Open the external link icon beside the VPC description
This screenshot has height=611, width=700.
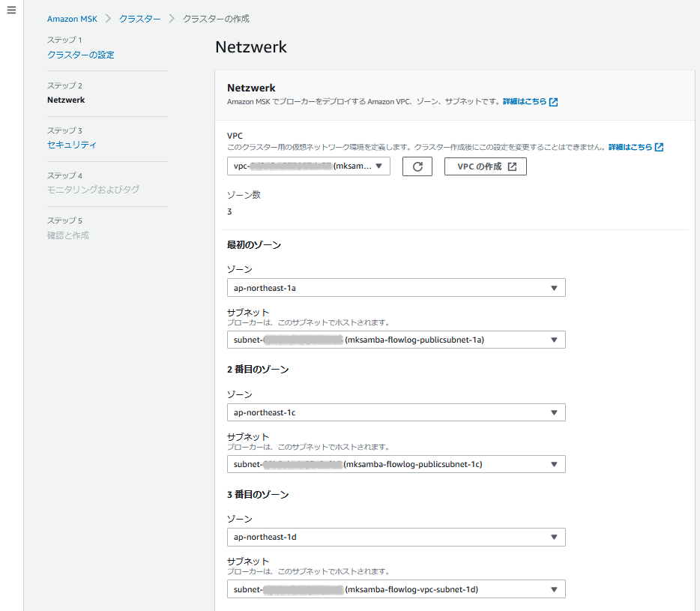pyautogui.click(x=659, y=147)
